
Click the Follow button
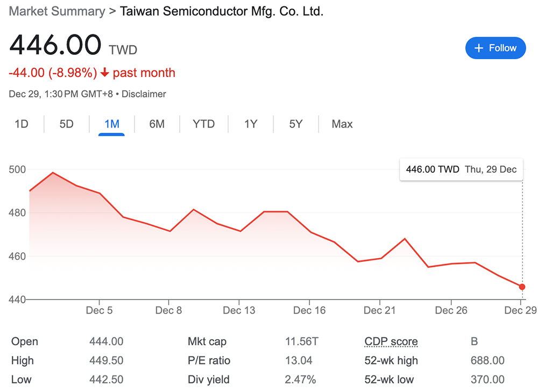(495, 48)
